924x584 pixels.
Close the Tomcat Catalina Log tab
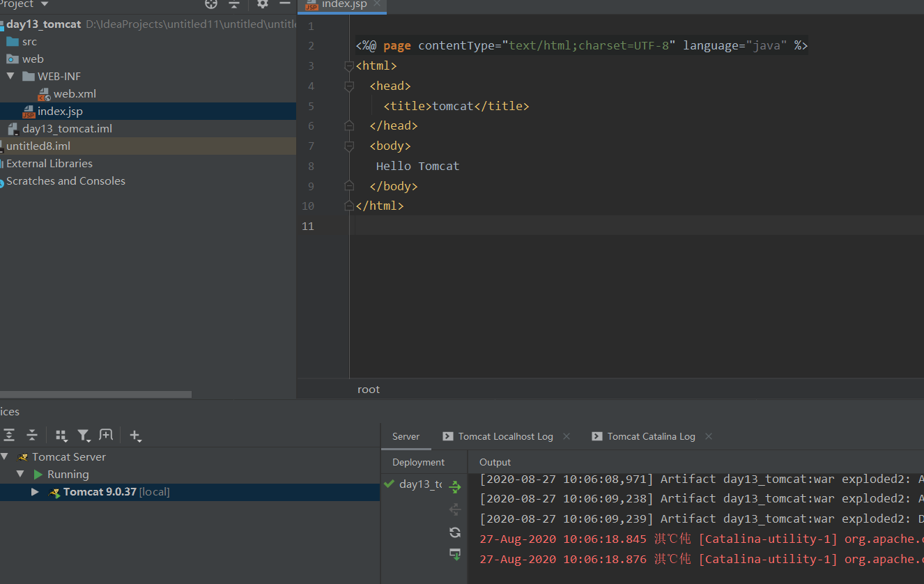[x=709, y=436]
